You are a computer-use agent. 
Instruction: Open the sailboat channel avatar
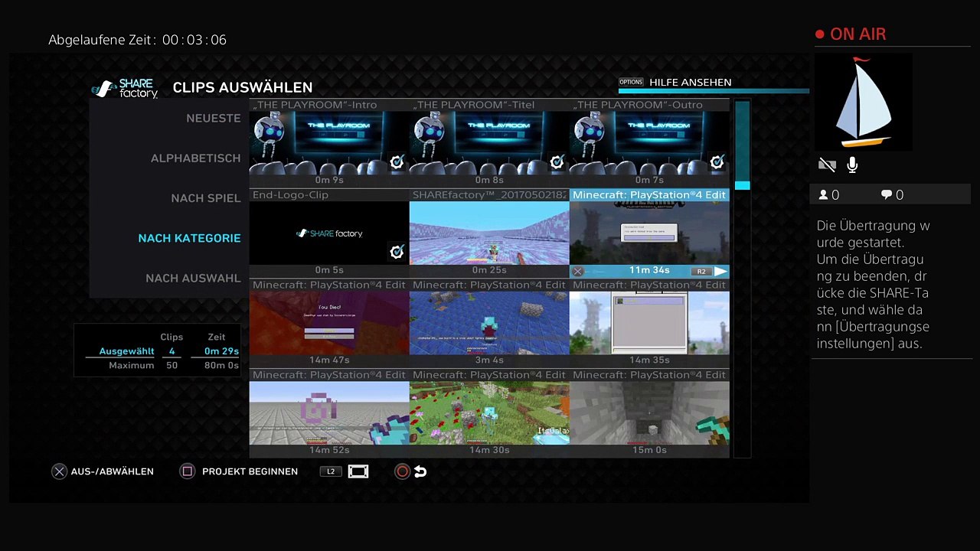[x=863, y=102]
